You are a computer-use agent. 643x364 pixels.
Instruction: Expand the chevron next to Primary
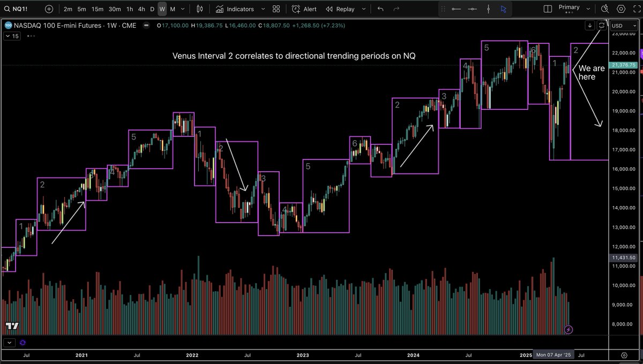[x=588, y=9]
